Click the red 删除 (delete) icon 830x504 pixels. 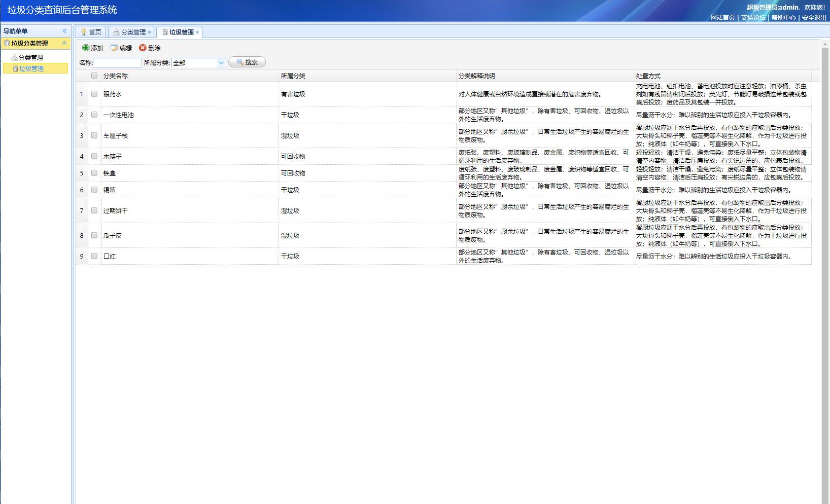tap(143, 48)
